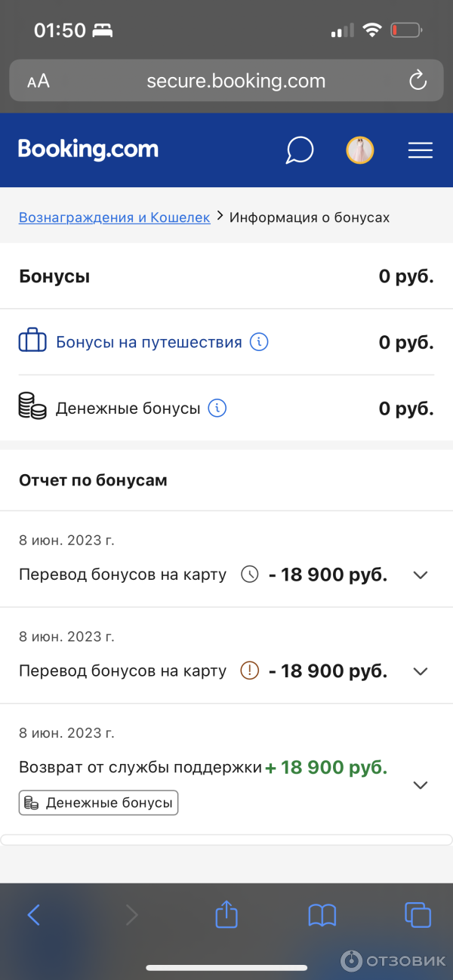This screenshot has height=980, width=453.
Task: Open 'Бонусы на путешествия' link
Action: pos(149,342)
